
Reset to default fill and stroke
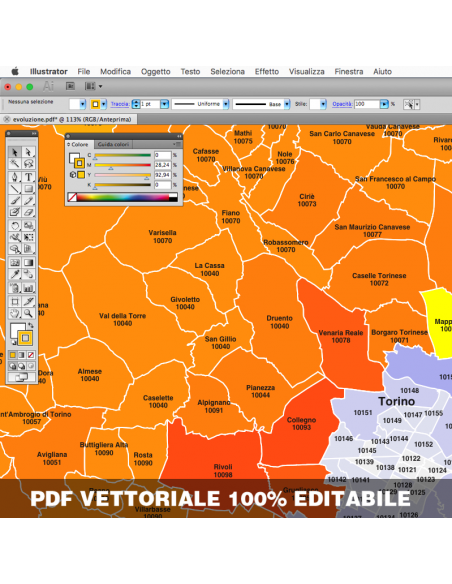(x=14, y=342)
